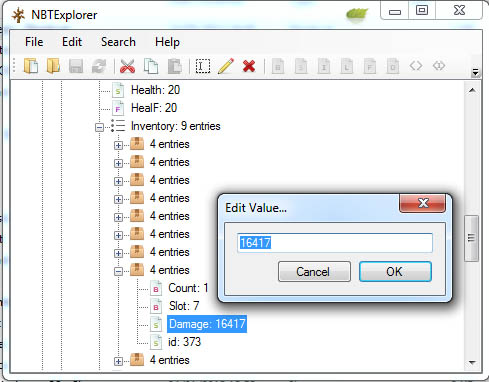This screenshot has width=489, height=382.
Task: Close the NBTExplorer window
Action: tap(459, 11)
